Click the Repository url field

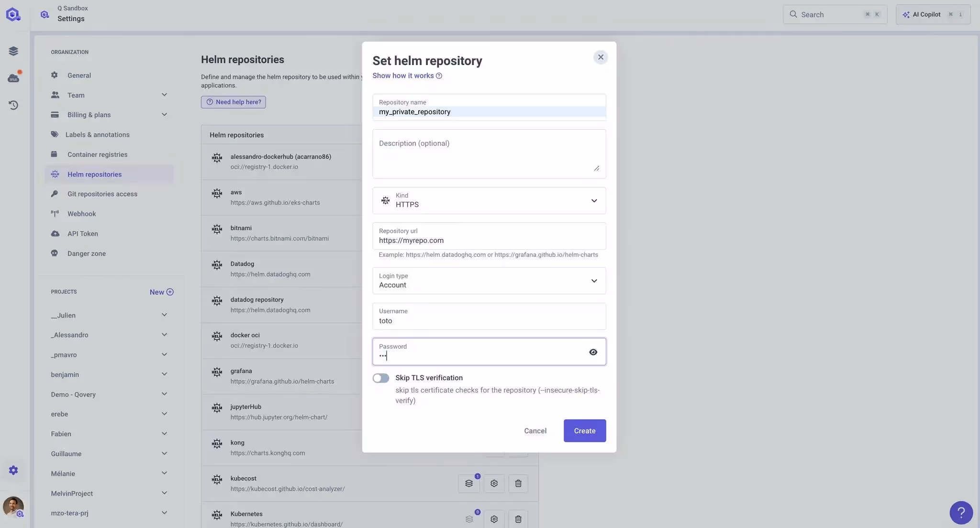coord(489,236)
